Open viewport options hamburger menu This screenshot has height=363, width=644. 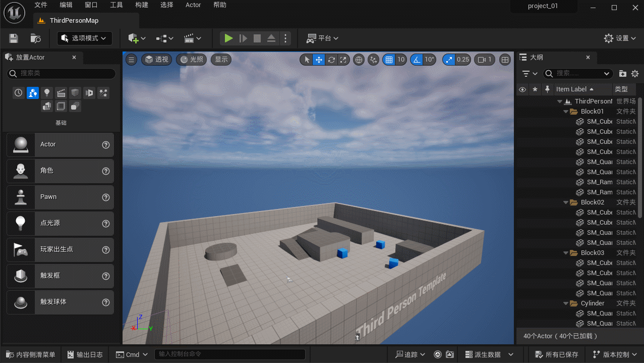(131, 60)
